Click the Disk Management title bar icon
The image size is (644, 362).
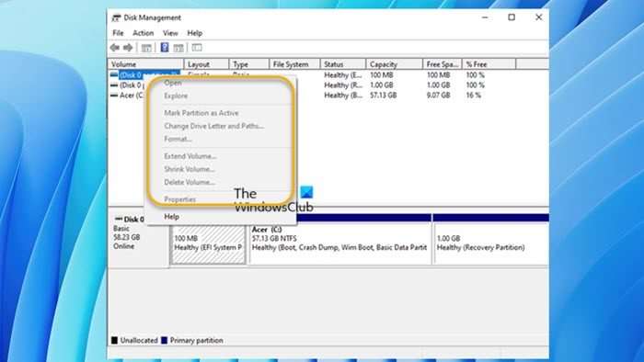[x=116, y=17]
